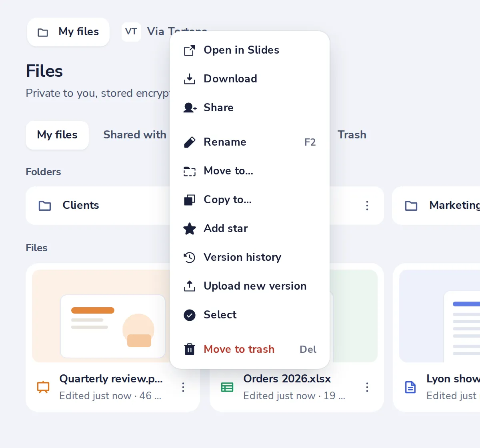Click the Move to dashed-folder icon
This screenshot has width=480, height=448.
click(190, 171)
